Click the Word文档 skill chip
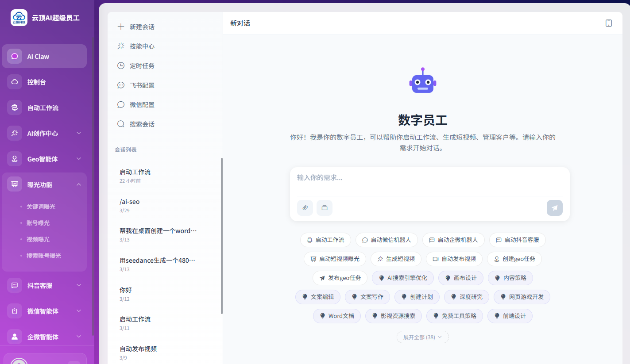This screenshot has width=630, height=364. click(x=337, y=316)
